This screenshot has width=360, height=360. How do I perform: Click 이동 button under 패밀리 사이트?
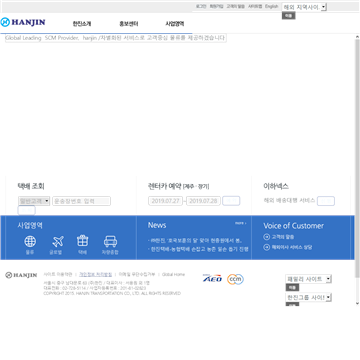(292, 287)
